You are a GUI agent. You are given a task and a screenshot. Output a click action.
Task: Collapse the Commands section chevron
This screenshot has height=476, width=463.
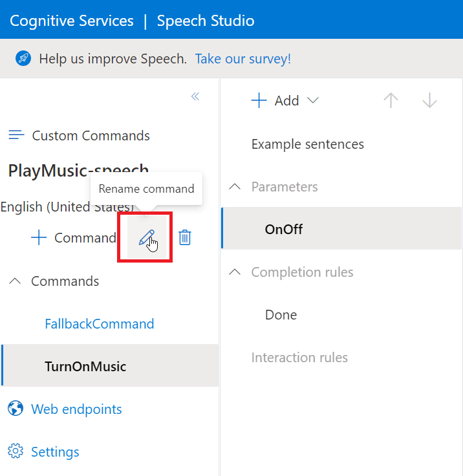pos(15,281)
